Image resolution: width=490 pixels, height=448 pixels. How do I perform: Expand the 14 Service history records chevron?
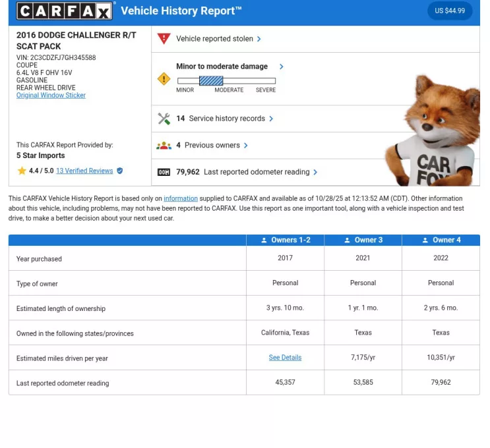(271, 119)
